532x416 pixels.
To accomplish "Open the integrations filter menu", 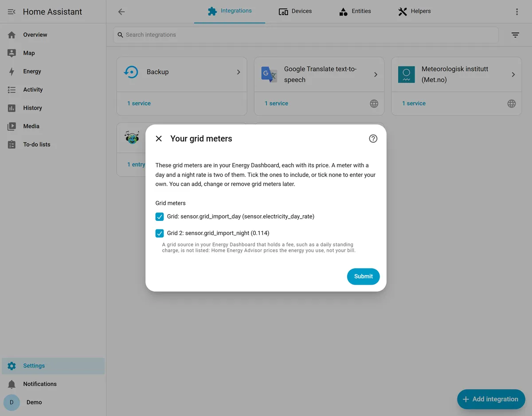I will (515, 35).
